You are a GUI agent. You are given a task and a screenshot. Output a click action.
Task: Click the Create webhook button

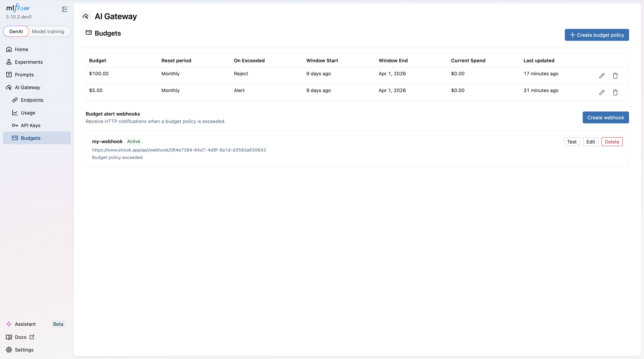605,117
